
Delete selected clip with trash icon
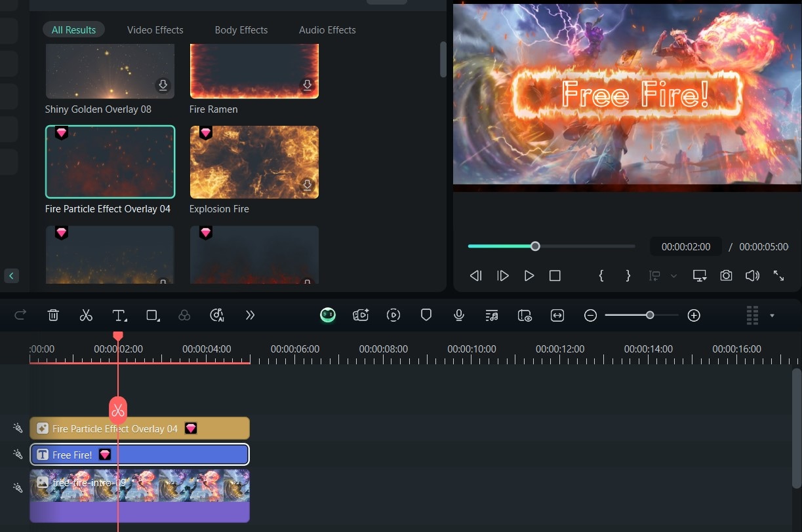[53, 315]
